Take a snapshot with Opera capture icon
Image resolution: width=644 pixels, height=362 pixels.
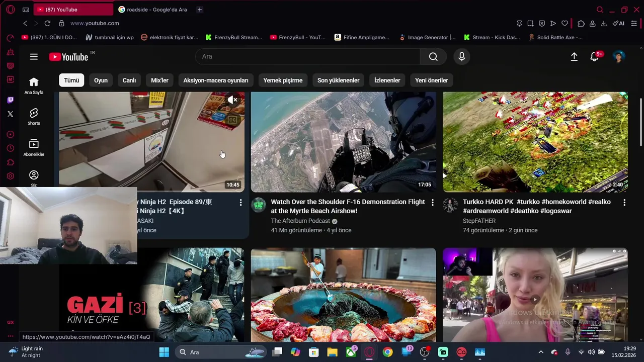click(530, 23)
